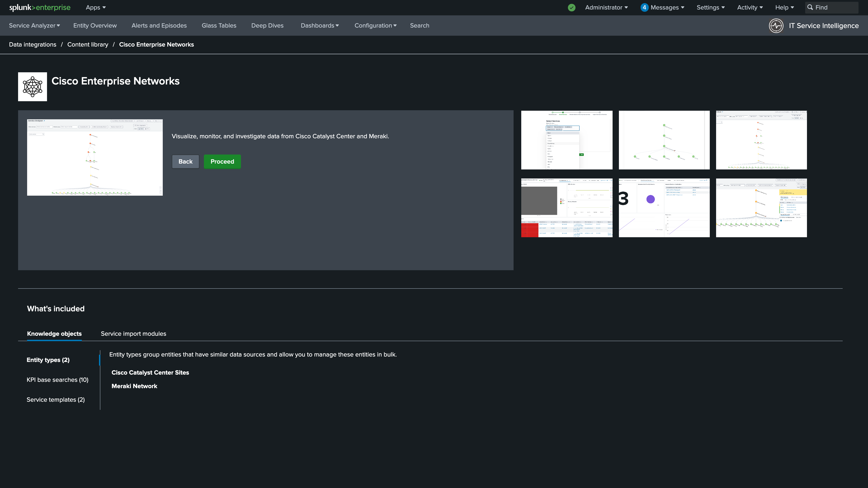Viewport: 868px width, 488px height.
Task: Click the Cisco Enterprise Networks mesh icon
Action: pyautogui.click(x=32, y=87)
